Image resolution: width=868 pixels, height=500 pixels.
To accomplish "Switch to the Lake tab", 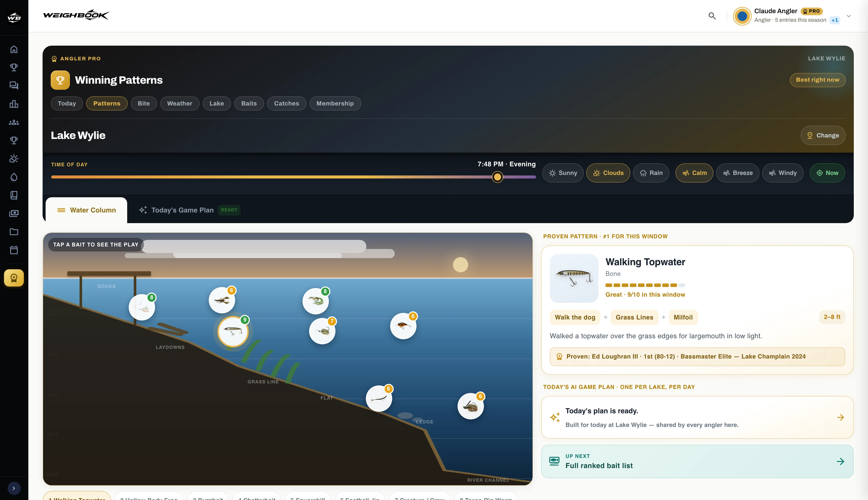I will pos(217,103).
